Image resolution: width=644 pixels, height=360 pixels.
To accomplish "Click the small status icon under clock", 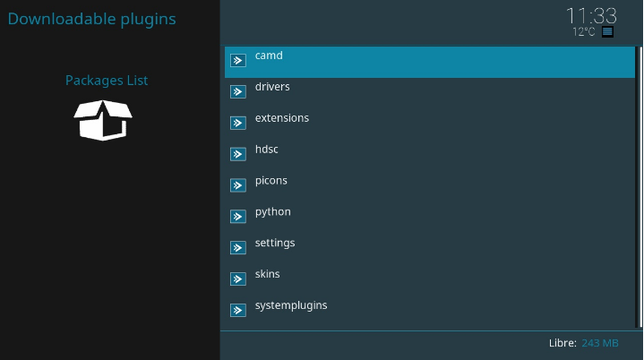I will point(608,31).
